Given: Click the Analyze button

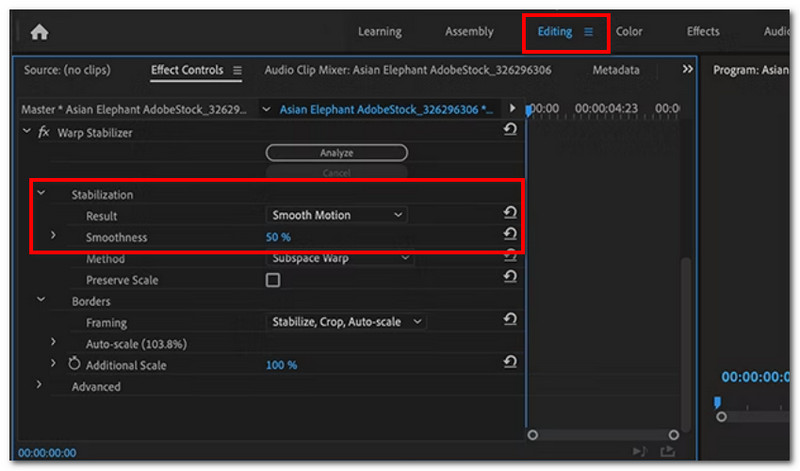Looking at the screenshot, I should click(x=337, y=153).
